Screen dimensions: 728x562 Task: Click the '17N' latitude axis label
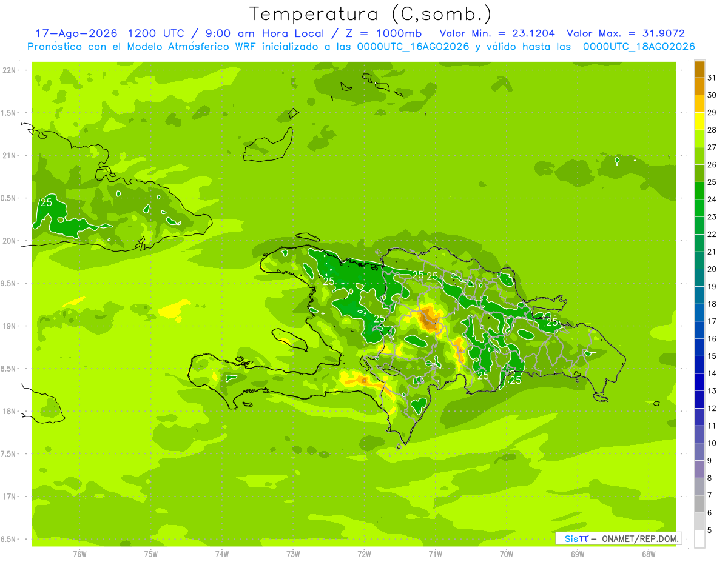coord(10,497)
